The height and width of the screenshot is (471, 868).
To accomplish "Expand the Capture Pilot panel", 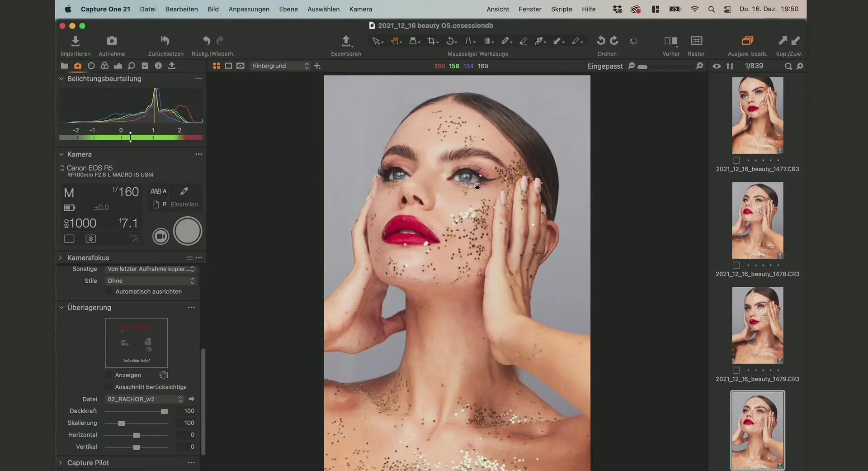I will (x=61, y=463).
